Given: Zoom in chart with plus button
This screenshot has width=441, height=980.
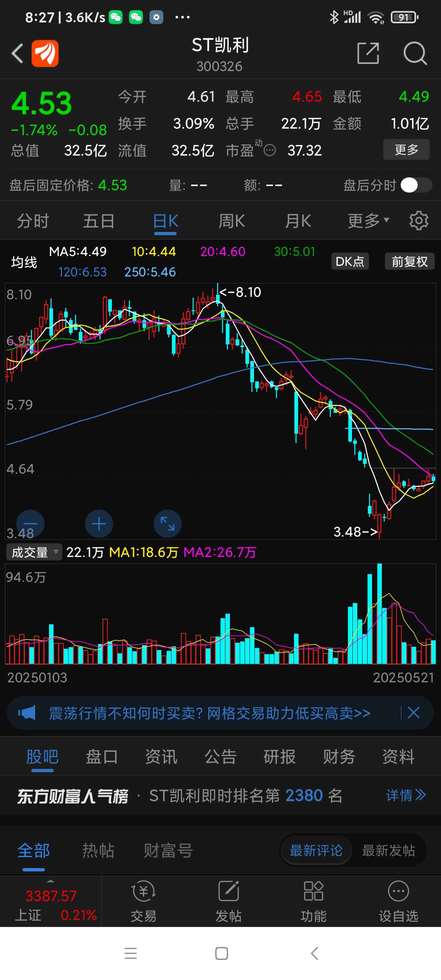Looking at the screenshot, I should point(99,523).
